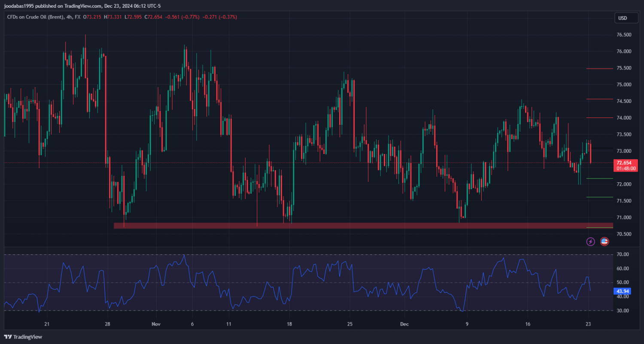Click the RSI axis label 60.00

(623, 269)
